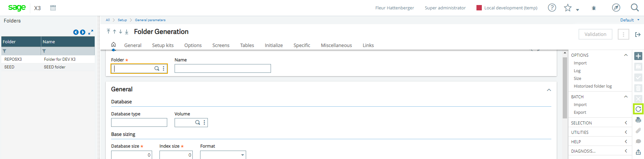Switch to the Tables tab

247,45
